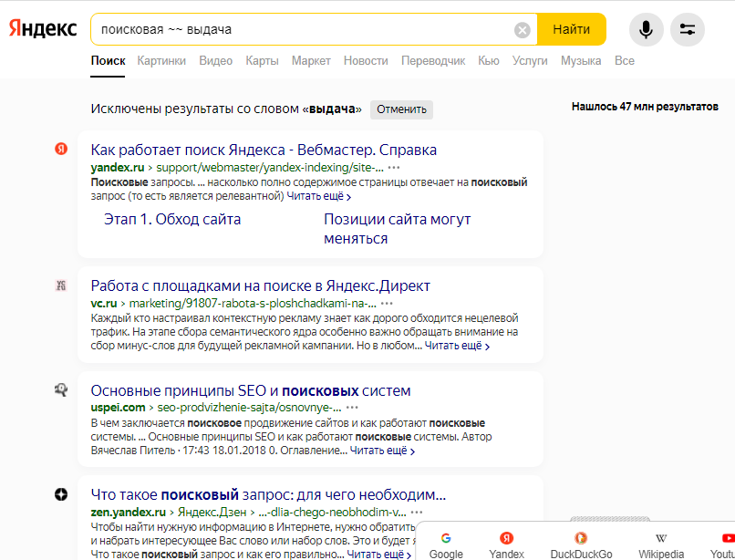735x560 pixels.
Task: Click the Яндекс.Дзен breadcrumb link
Action: (x=212, y=513)
